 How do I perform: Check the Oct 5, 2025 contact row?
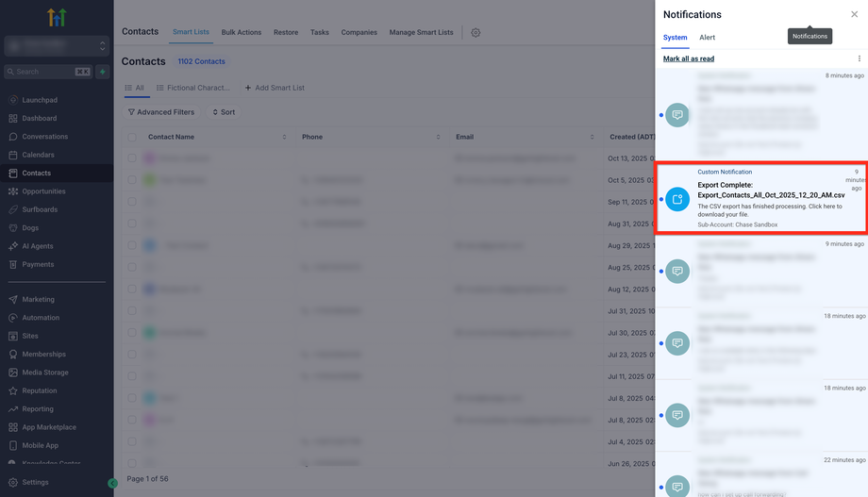coord(132,180)
